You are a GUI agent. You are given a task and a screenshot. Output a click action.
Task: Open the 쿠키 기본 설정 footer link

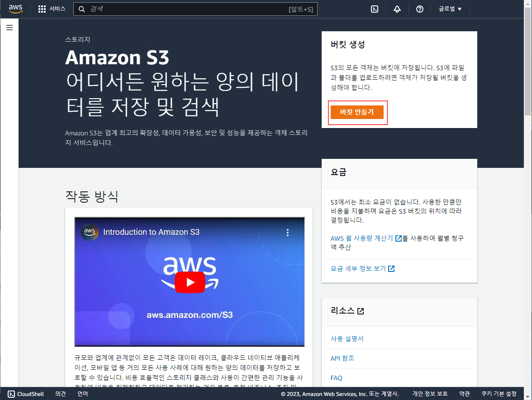pyautogui.click(x=499, y=394)
